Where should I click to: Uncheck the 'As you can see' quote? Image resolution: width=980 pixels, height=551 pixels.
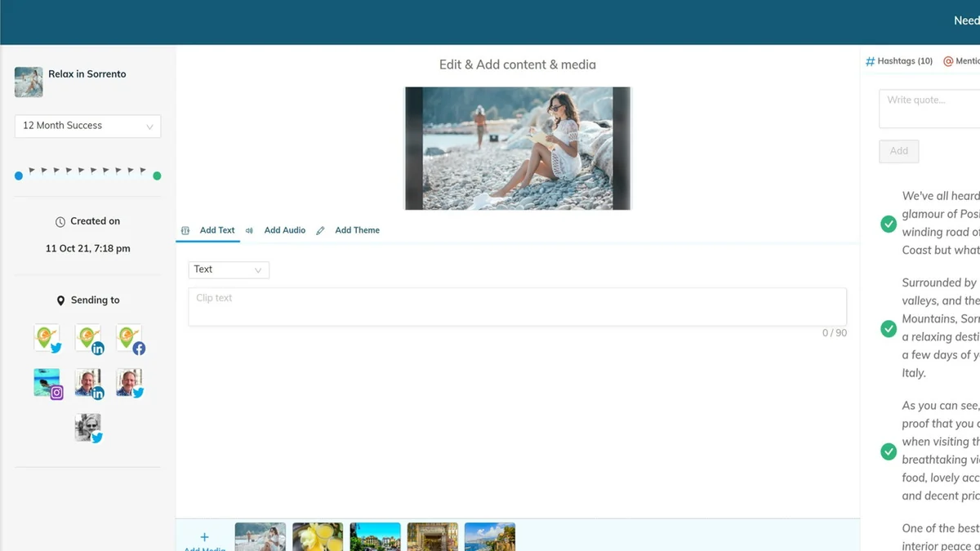pos(889,451)
